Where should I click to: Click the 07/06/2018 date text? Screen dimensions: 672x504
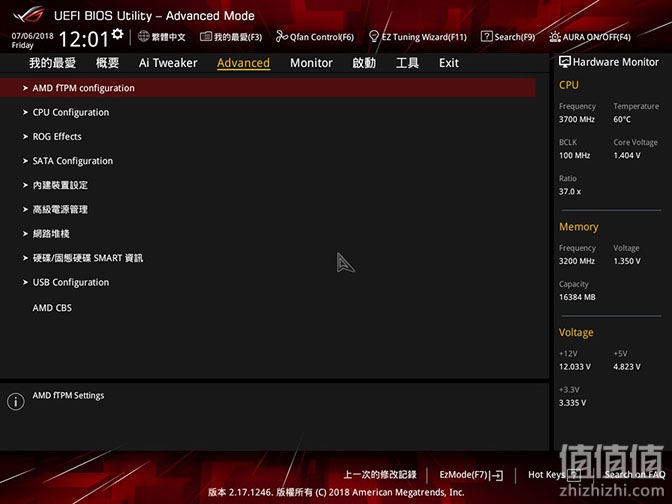[33, 36]
